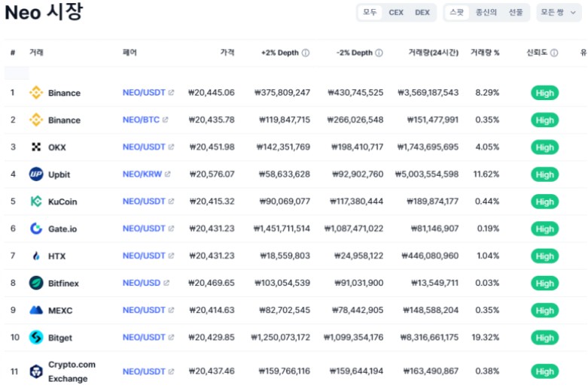Click the HTX exchange logo

pos(36,256)
